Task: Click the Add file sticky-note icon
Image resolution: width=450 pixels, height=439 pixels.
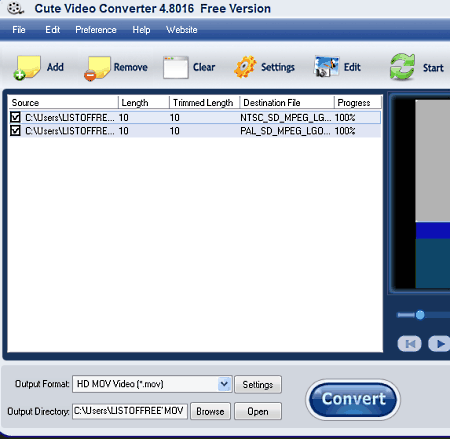Action: click(x=27, y=68)
